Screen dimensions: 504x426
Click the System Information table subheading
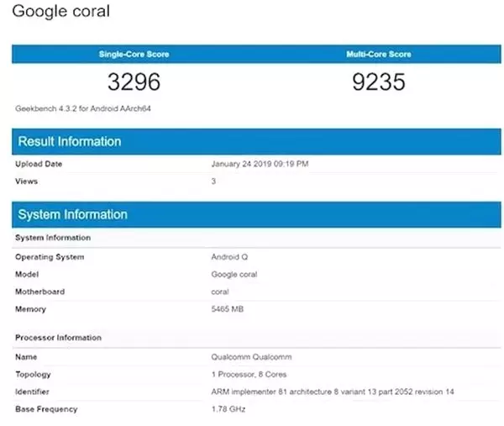click(53, 238)
